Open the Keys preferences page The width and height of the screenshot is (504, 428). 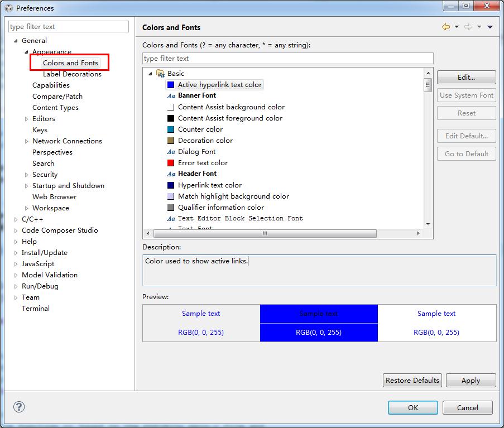click(x=40, y=130)
